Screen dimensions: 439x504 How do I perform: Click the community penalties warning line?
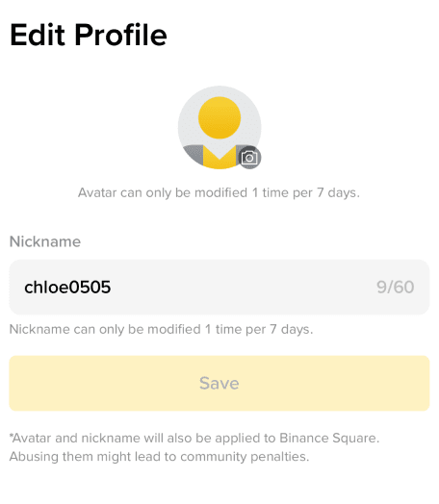tap(159, 457)
